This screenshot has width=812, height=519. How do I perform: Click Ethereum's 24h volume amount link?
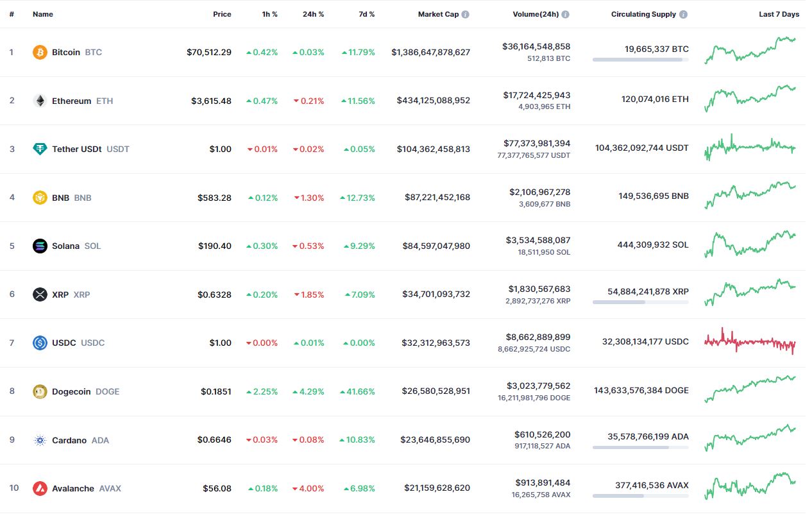click(x=536, y=95)
